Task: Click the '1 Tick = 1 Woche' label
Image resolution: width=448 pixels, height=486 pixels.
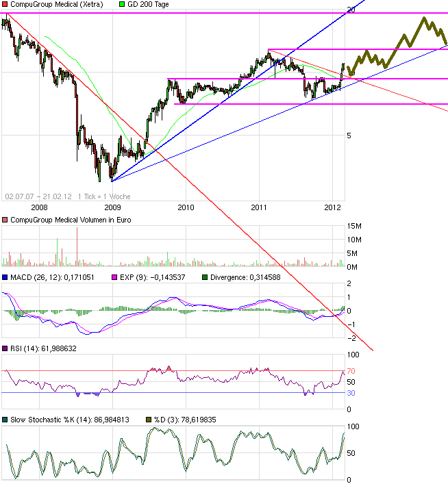Action: [x=104, y=196]
